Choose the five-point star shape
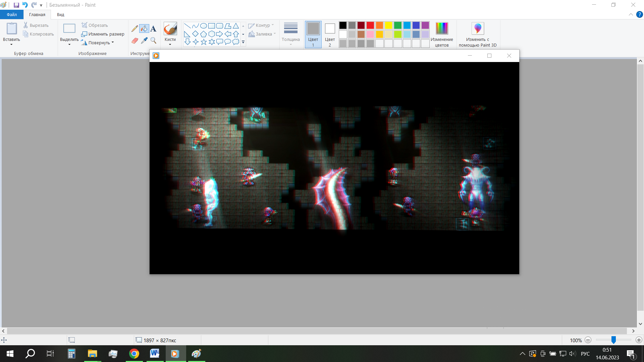 pos(204,42)
